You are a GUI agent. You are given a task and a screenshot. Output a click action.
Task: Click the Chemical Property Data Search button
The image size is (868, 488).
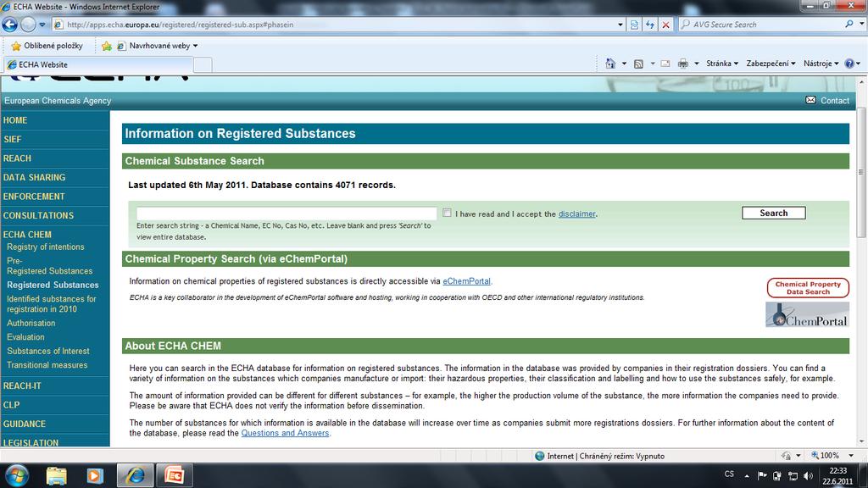[808, 288]
